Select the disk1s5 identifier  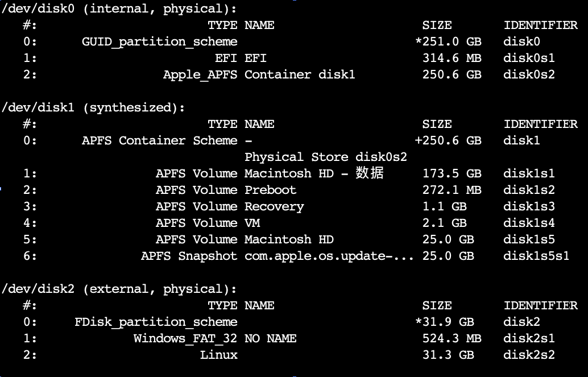click(x=529, y=239)
